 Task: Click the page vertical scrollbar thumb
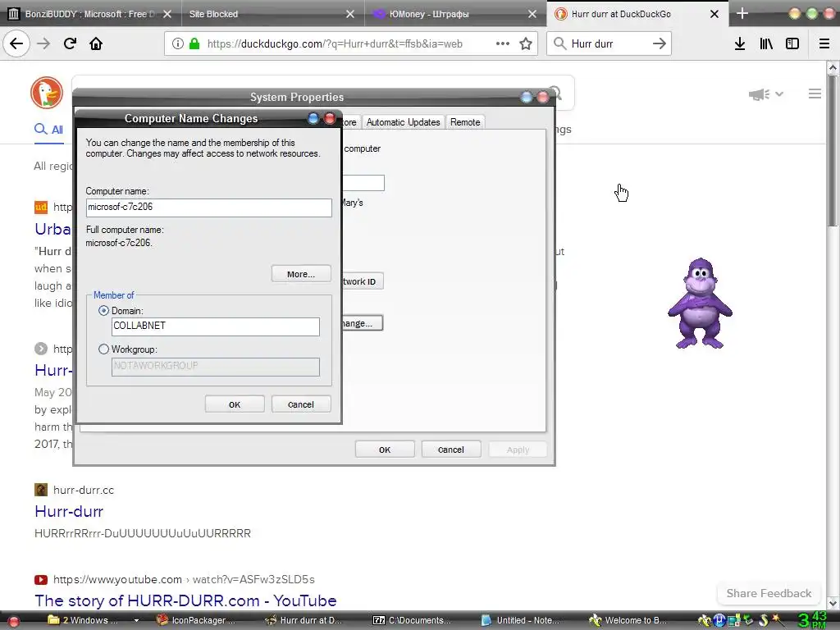pyautogui.click(x=833, y=150)
